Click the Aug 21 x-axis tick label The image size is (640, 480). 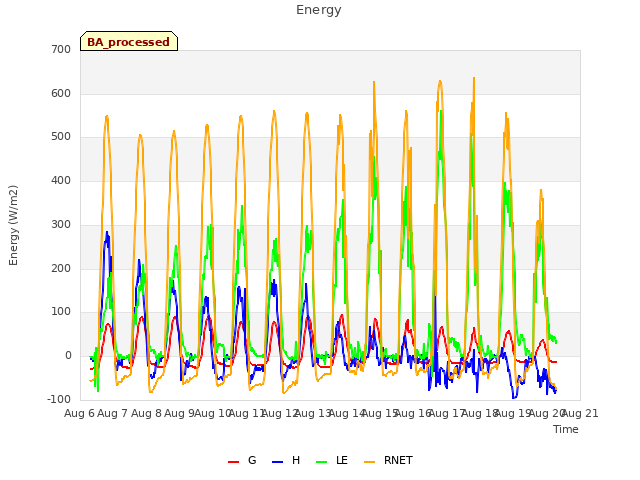tap(580, 413)
